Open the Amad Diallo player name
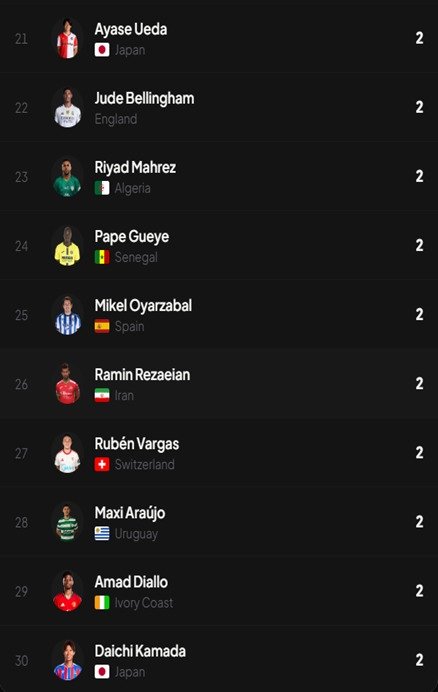438x692 pixels. pyautogui.click(x=131, y=582)
